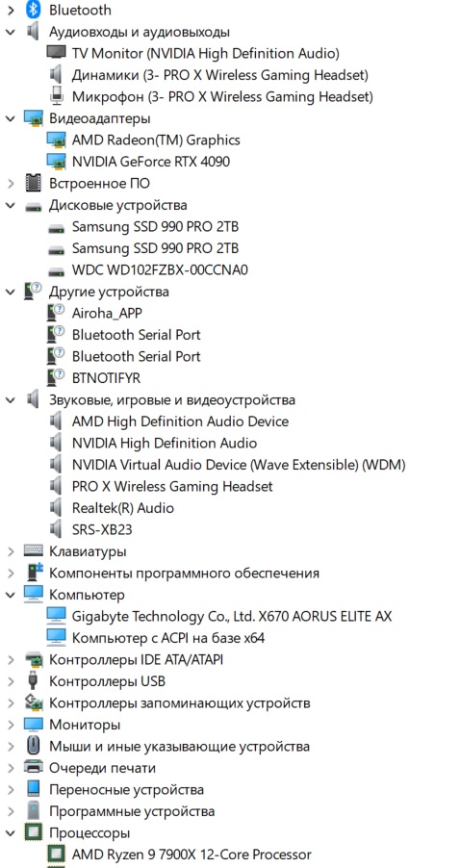Click the Мониторы monitor icon

pyautogui.click(x=34, y=724)
